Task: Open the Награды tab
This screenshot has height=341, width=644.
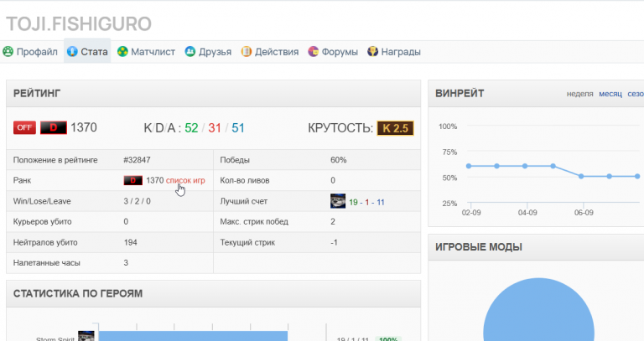Action: tap(394, 52)
